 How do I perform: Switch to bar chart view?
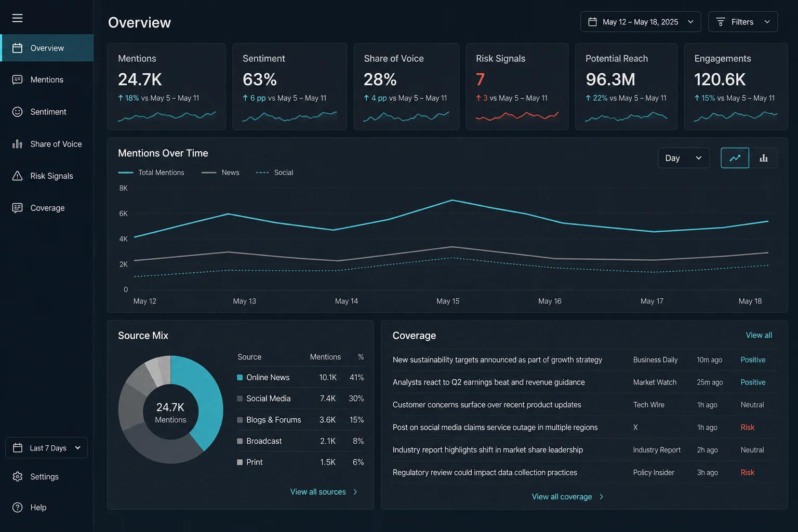pyautogui.click(x=763, y=158)
